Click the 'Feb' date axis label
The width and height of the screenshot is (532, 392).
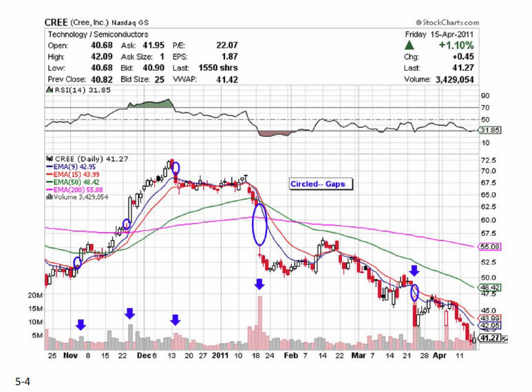click(x=291, y=356)
